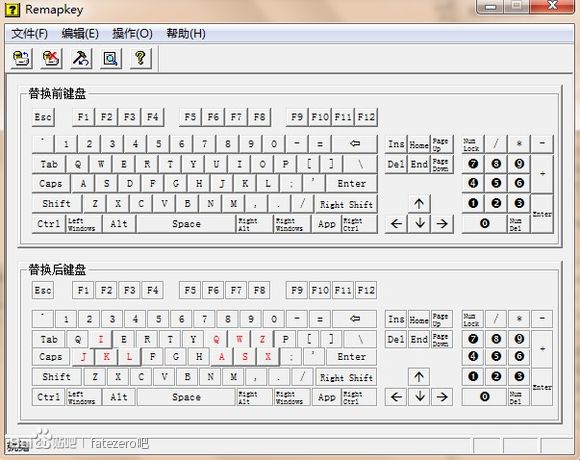The width and height of the screenshot is (580, 460).
Task: Click the red I key in lower keyboard
Action: (101, 339)
